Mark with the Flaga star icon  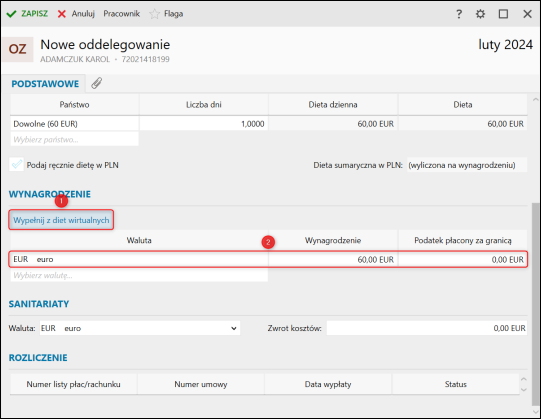pos(154,14)
